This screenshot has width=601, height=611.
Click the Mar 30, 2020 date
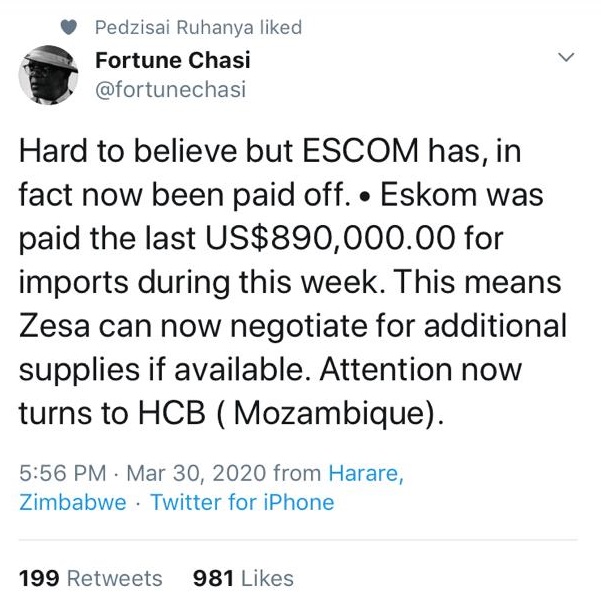click(196, 473)
